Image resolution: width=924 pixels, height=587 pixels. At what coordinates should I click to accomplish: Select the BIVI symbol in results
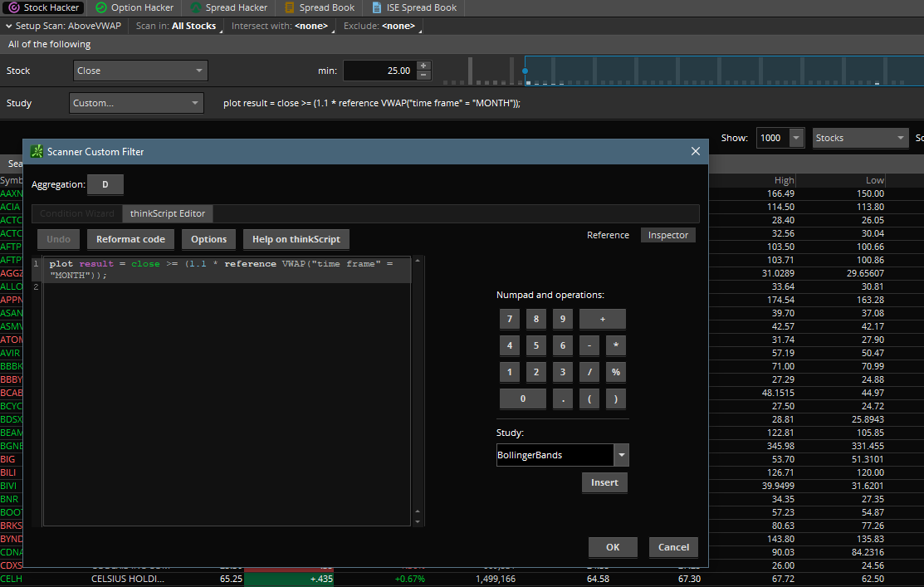click(x=8, y=486)
